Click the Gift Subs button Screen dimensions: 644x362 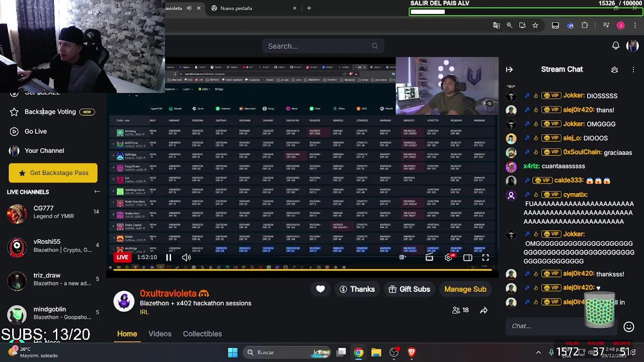(410, 289)
